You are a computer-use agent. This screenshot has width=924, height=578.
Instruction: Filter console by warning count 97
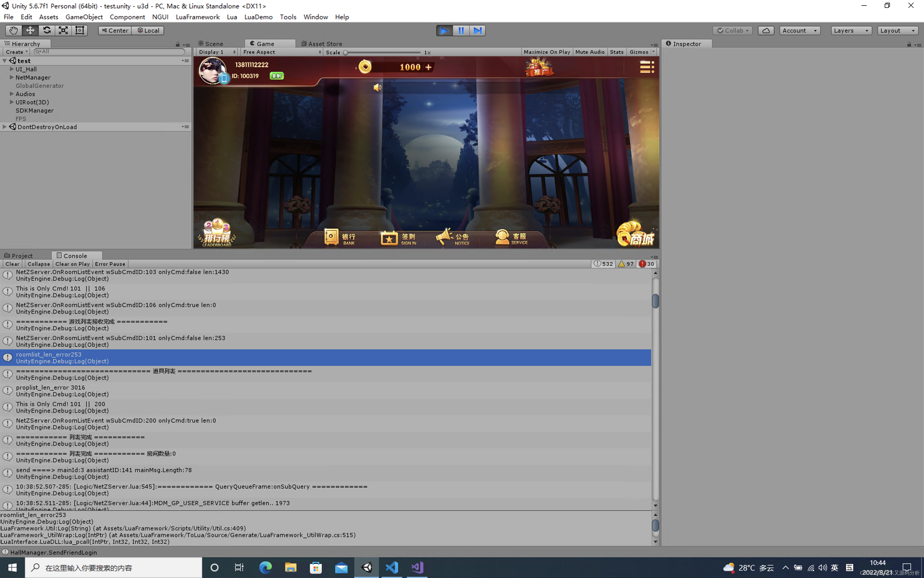(x=625, y=264)
